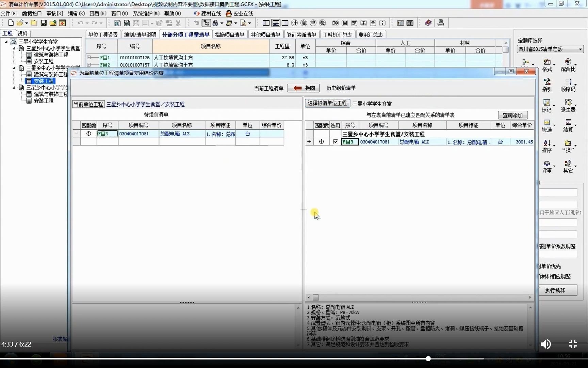Click the 未 toolbar icon
The image size is (588, 368).
click(363, 23)
